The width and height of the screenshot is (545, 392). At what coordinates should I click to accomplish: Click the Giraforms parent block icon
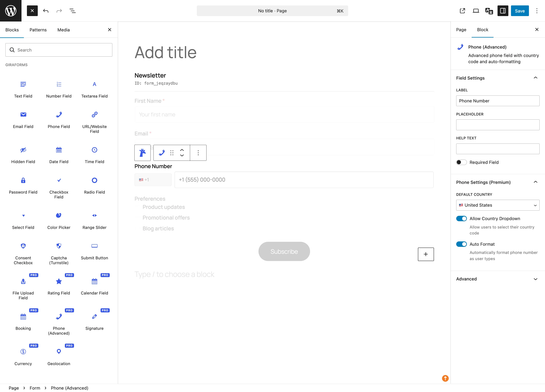coord(142,153)
